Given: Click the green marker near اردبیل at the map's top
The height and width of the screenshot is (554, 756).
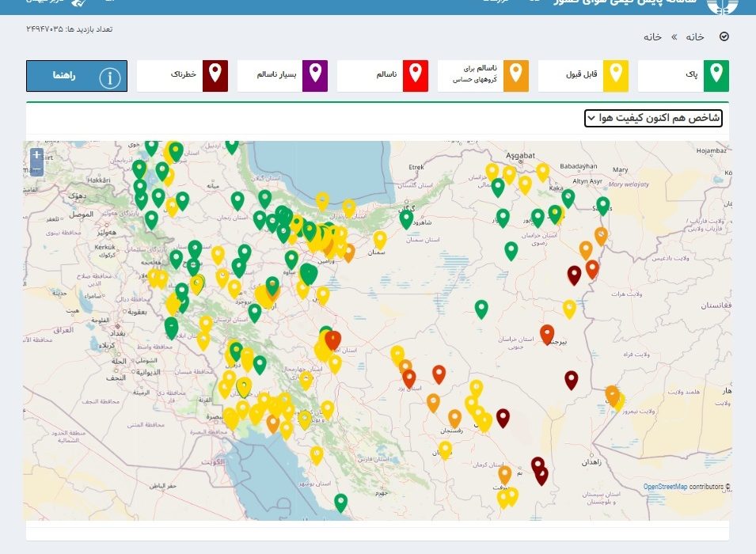Looking at the screenshot, I should (232, 146).
